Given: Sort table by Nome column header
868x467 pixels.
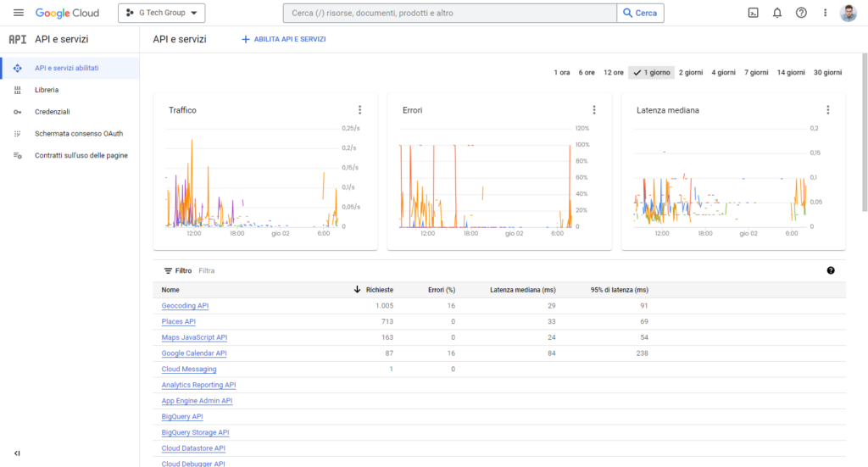Looking at the screenshot, I should pyautogui.click(x=170, y=290).
